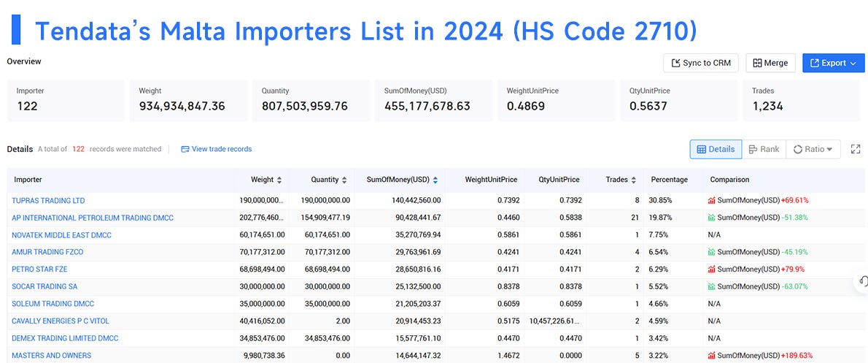The height and width of the screenshot is (363, 868).
Task: Switch to the Rank view tab
Action: (x=764, y=149)
